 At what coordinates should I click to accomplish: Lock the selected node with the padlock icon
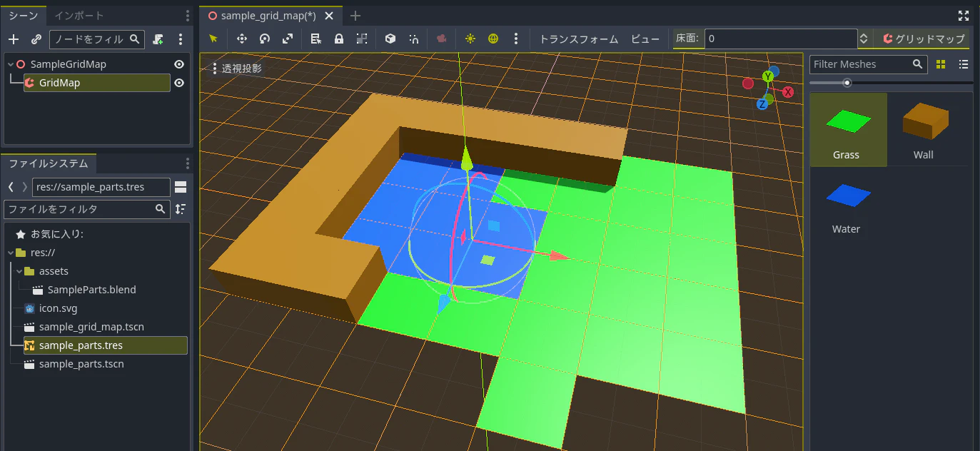(339, 39)
